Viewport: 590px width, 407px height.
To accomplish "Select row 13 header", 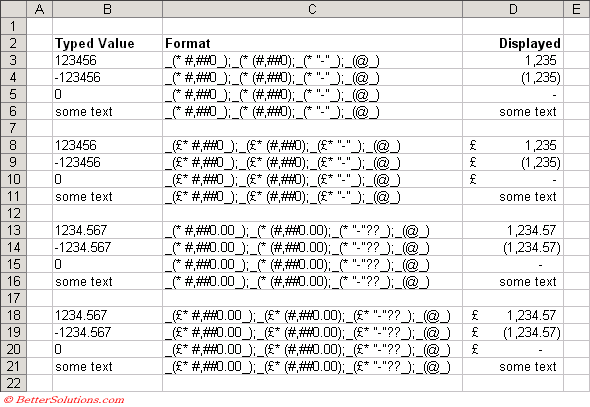I will pos(14,230).
